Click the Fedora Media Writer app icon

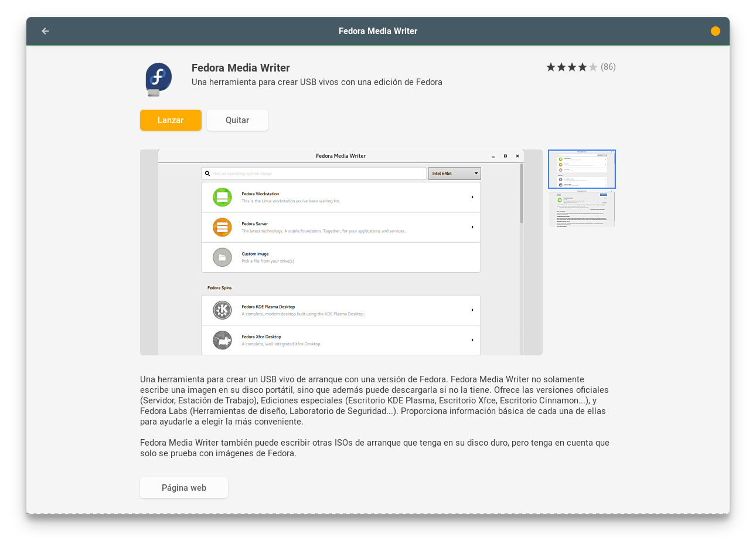coord(159,79)
